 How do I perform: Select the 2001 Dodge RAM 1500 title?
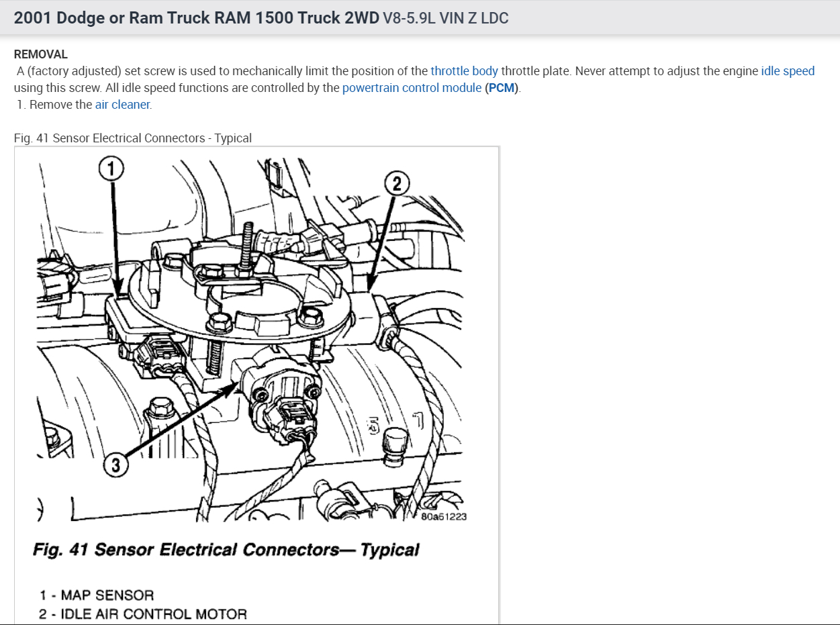[197, 18]
